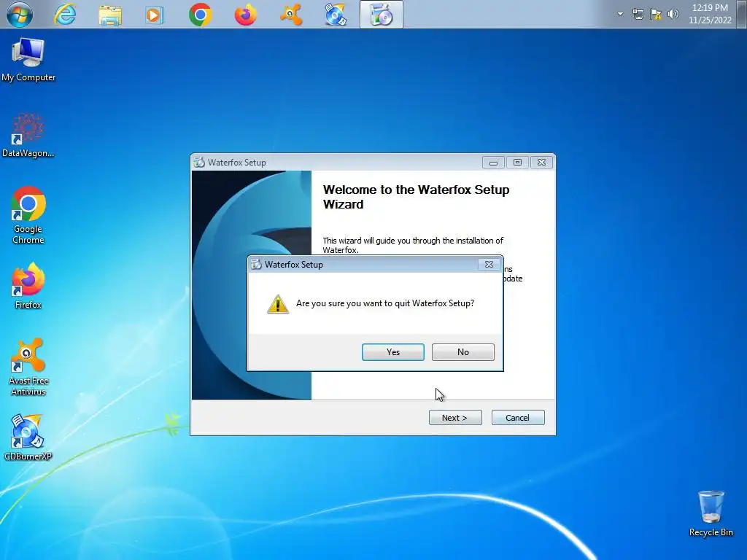Open the volume speaker tray icon
This screenshot has height=560, width=747.
(x=673, y=14)
